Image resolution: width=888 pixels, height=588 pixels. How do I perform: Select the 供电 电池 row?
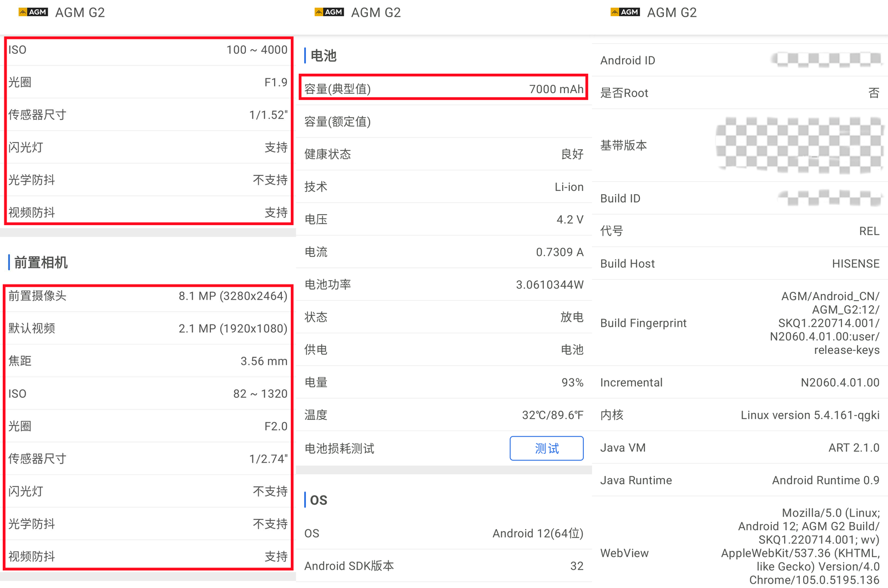click(x=444, y=350)
